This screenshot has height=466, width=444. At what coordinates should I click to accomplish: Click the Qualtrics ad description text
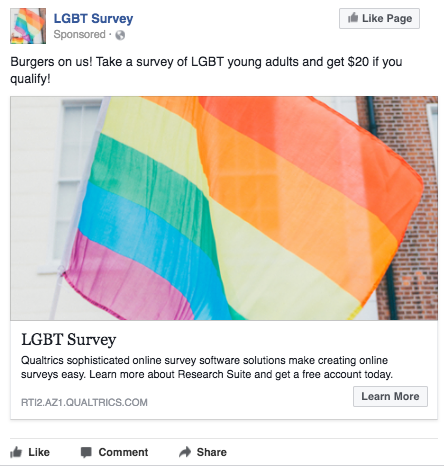pyautogui.click(x=207, y=367)
